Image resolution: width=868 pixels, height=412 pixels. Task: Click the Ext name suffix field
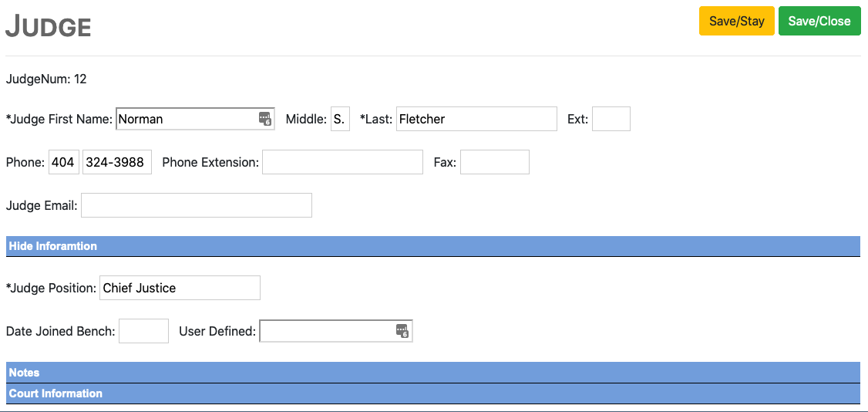tap(611, 119)
